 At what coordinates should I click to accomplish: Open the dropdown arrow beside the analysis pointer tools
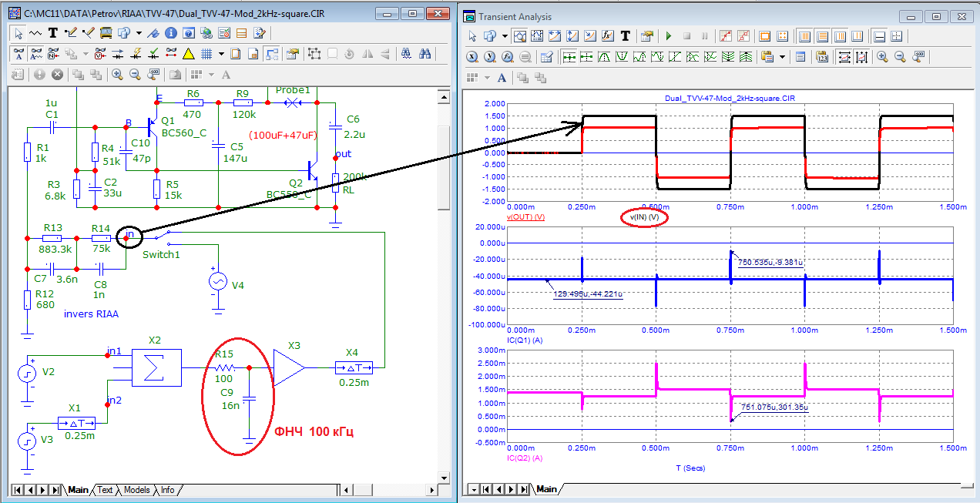pos(505,36)
